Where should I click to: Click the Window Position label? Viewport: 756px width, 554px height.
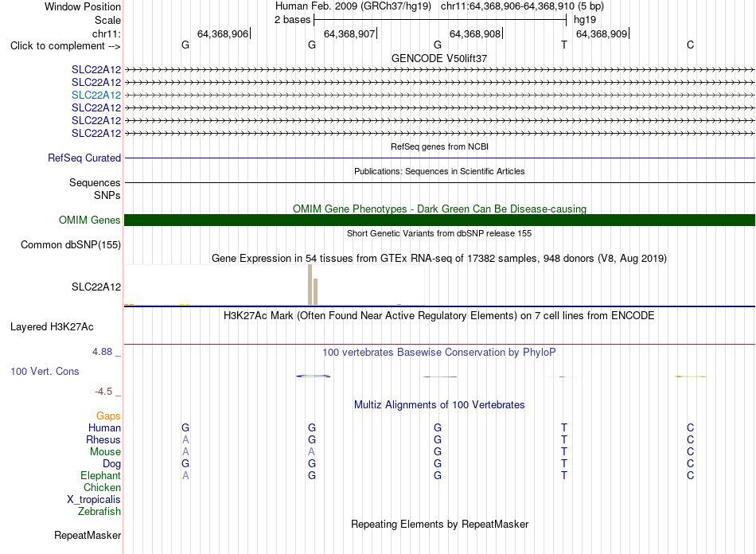pos(83,6)
